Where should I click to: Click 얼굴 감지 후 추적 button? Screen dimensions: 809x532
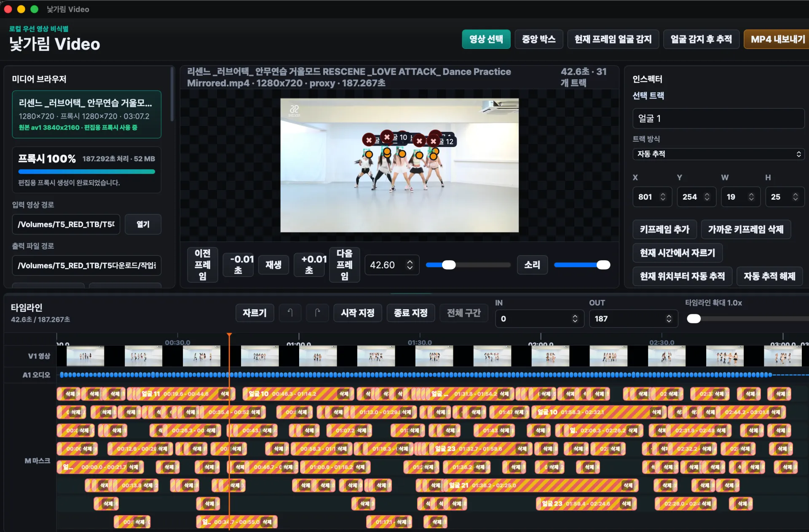[x=701, y=39]
